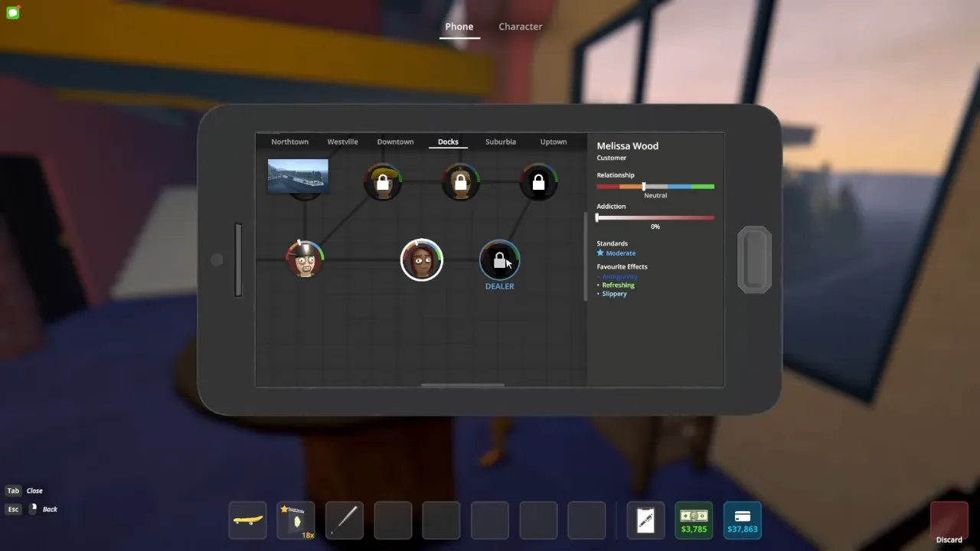Screen dimensions: 980x551
Task: Switch to the Suburbia region tab
Action: (x=500, y=142)
